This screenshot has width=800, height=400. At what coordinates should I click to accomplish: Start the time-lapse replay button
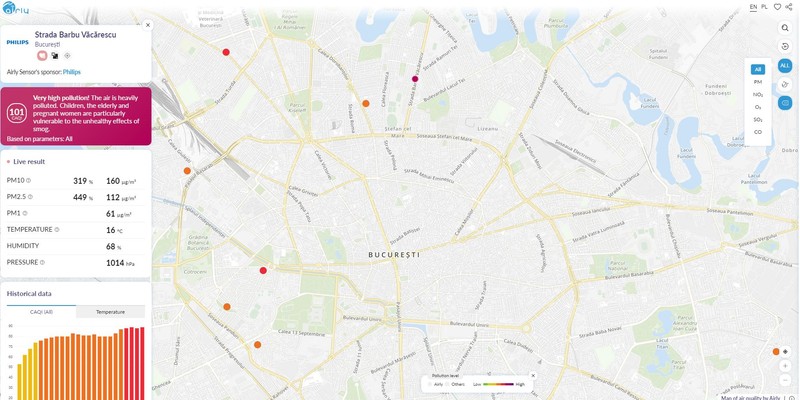(785, 47)
